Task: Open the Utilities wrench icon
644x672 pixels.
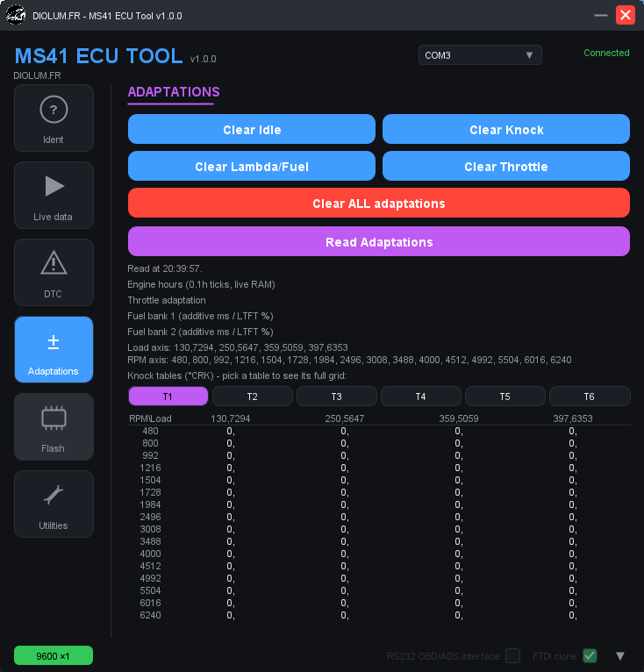Action: pos(54,495)
